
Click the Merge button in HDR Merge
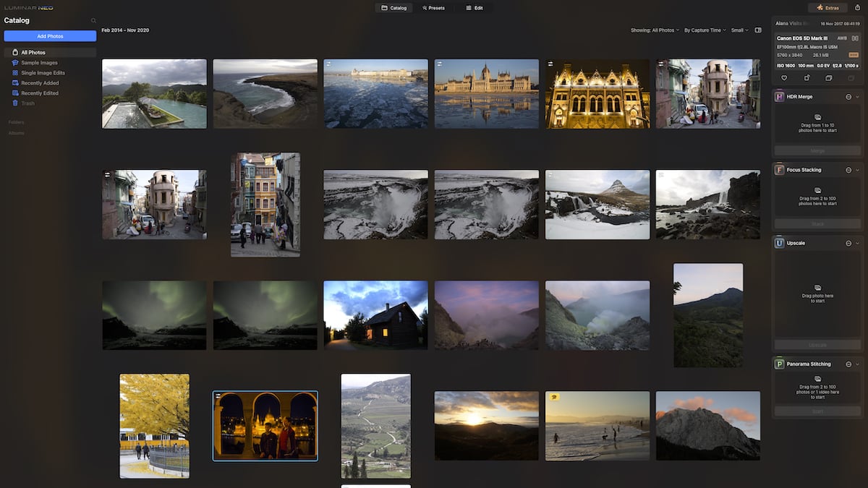[817, 150]
